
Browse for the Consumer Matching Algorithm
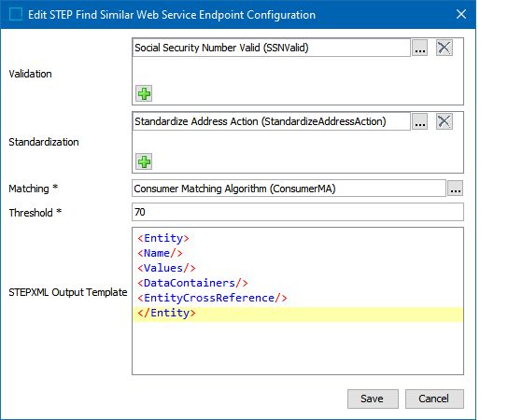(455, 189)
